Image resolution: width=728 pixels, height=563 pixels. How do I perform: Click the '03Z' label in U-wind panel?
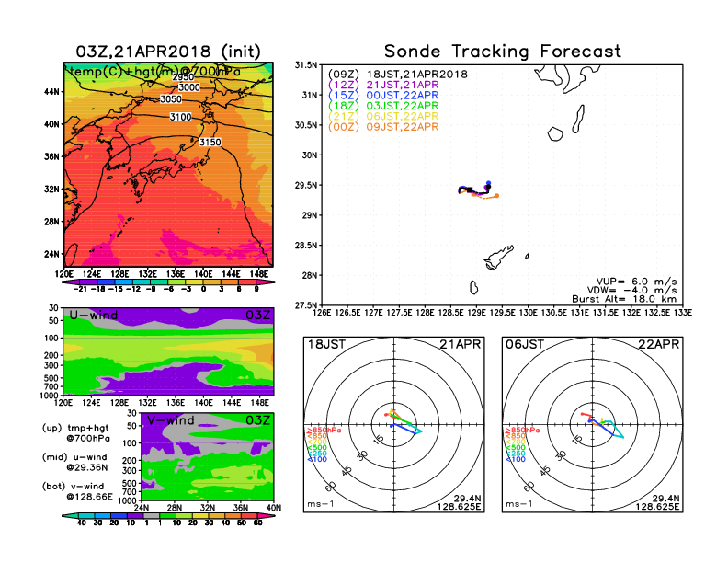click(257, 316)
